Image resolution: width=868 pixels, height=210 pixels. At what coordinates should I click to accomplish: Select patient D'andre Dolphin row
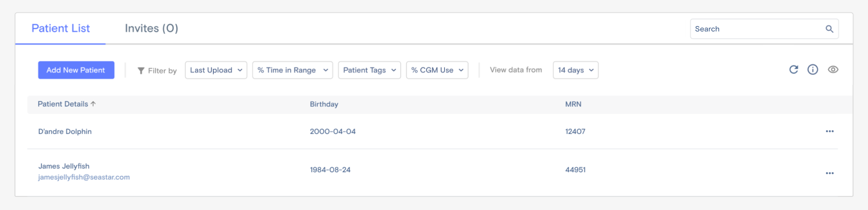click(x=65, y=131)
